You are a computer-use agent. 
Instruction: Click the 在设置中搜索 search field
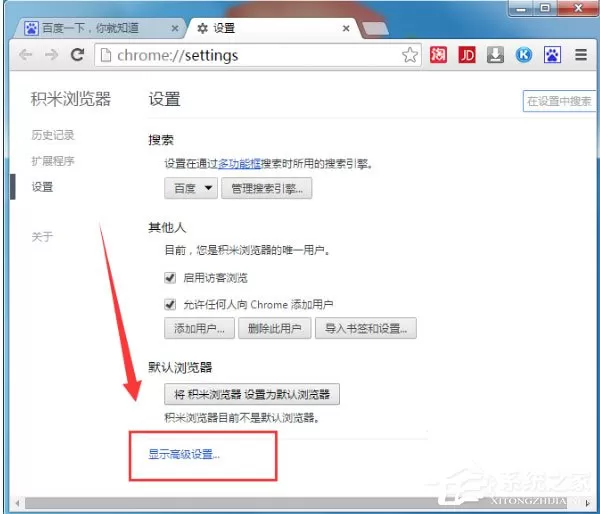[x=559, y=101]
